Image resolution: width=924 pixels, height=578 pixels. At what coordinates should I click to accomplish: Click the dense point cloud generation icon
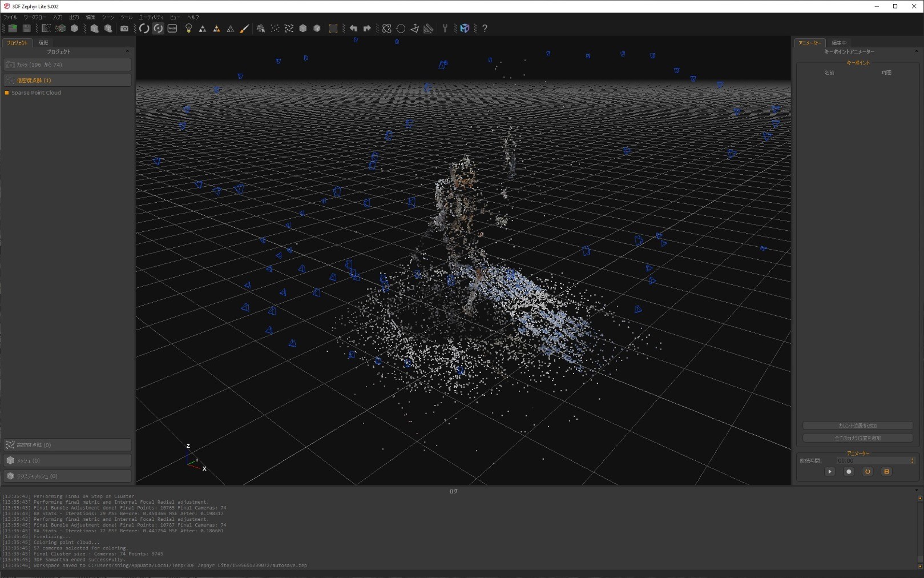[x=289, y=29]
